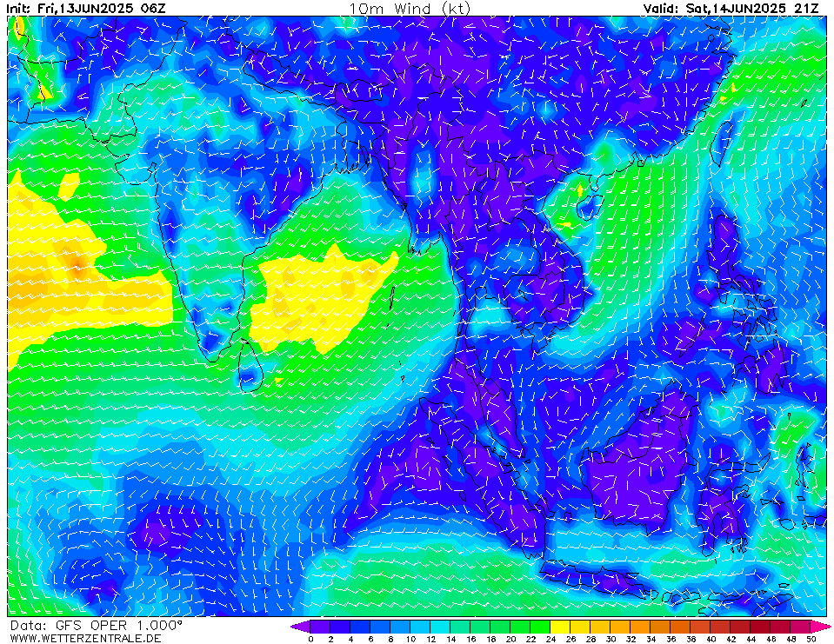The height and width of the screenshot is (644, 834).
Task: Pick the red 40–42 kt legend swatch
Action: [720, 627]
